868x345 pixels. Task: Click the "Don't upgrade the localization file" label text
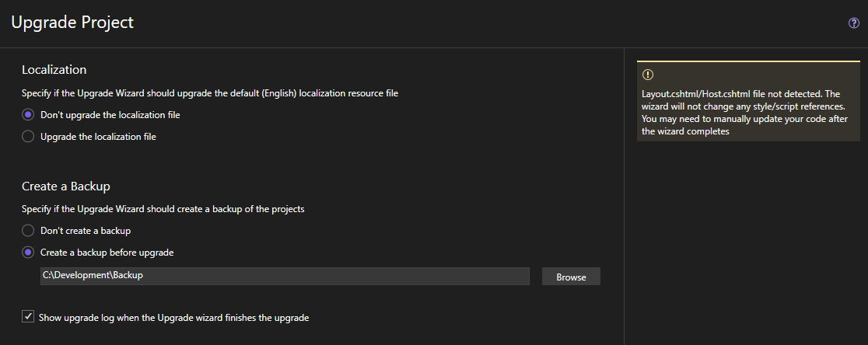[110, 115]
